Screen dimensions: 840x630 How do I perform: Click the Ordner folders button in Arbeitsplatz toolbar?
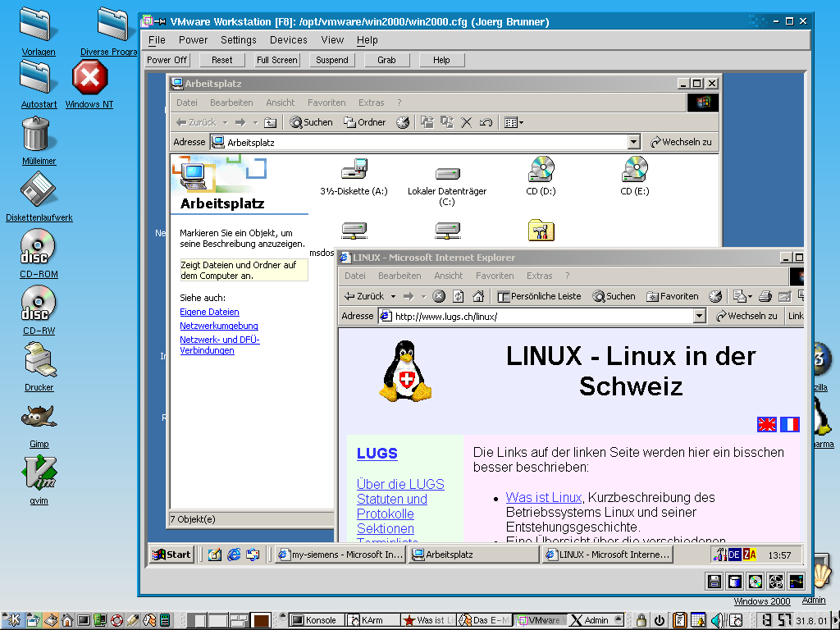364,122
